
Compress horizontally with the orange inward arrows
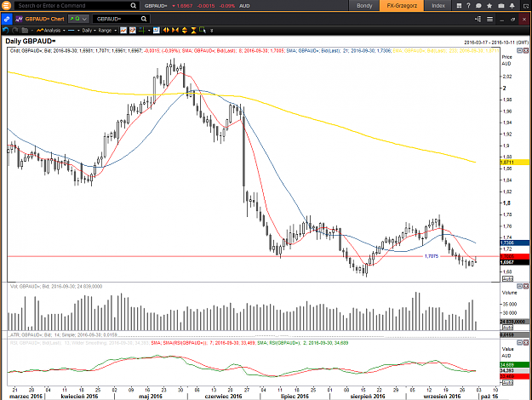(x=175, y=31)
